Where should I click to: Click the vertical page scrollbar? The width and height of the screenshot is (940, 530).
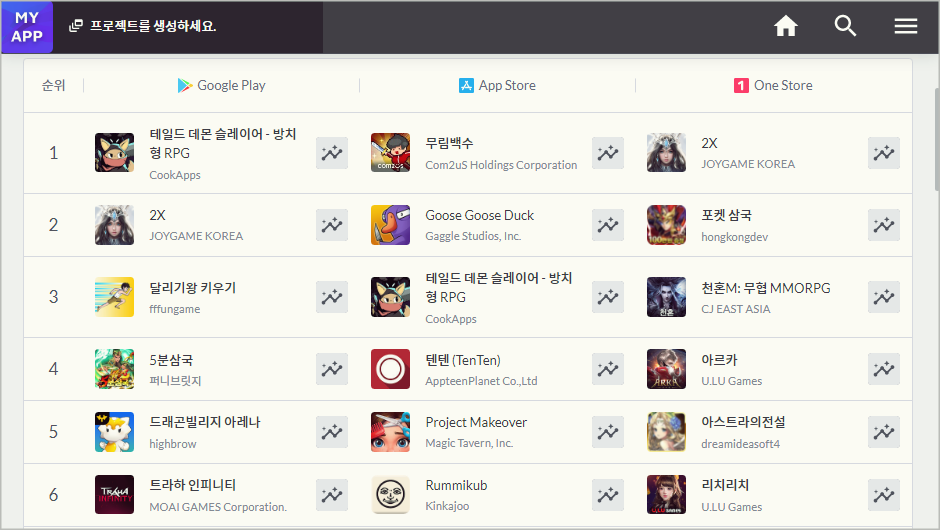(936, 139)
